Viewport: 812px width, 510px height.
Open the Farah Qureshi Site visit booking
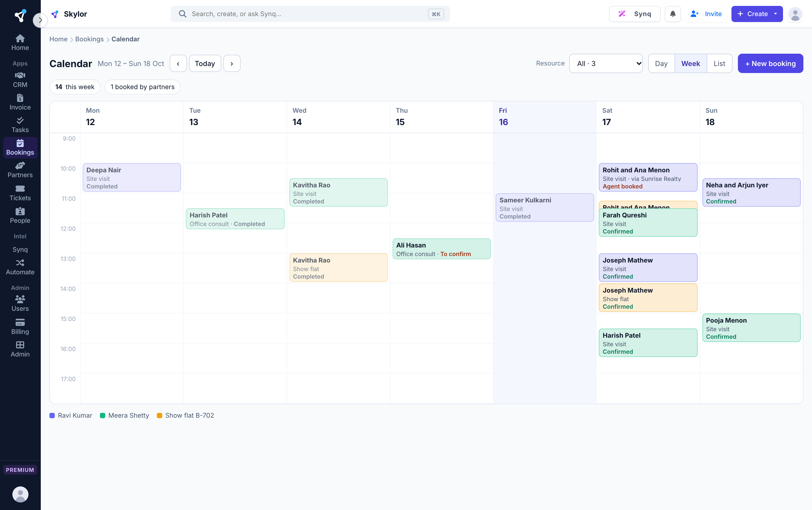[x=648, y=223]
